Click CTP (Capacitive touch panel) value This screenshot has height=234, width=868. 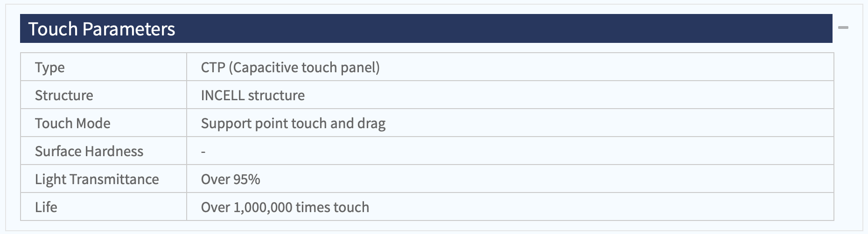coord(290,67)
